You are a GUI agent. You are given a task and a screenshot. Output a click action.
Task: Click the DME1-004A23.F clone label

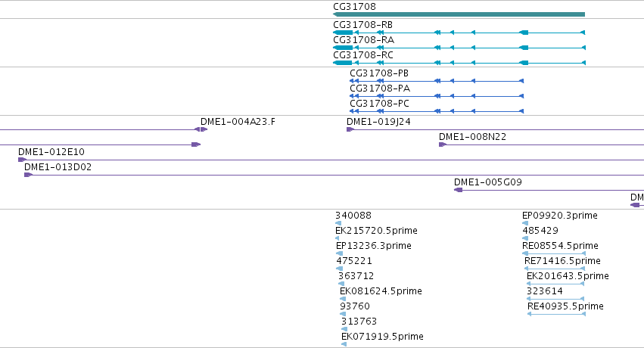point(238,122)
